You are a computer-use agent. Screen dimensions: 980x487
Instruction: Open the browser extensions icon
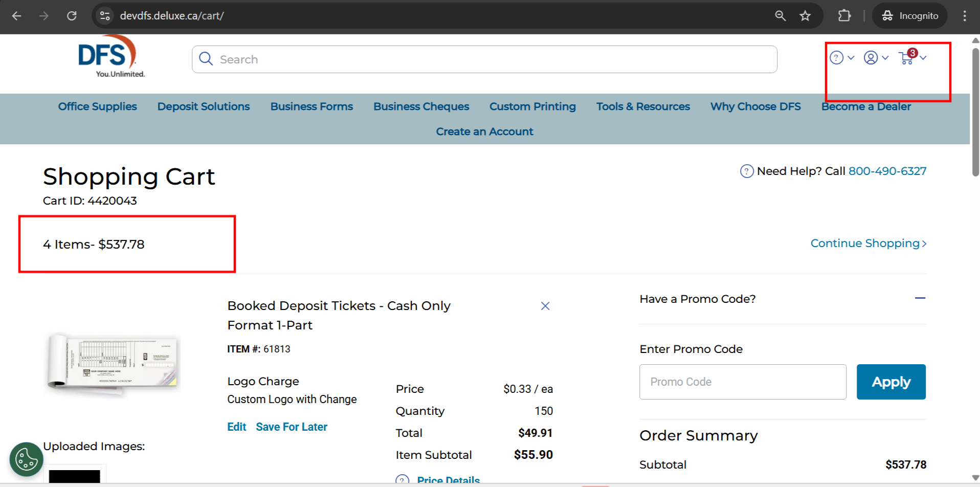click(844, 16)
